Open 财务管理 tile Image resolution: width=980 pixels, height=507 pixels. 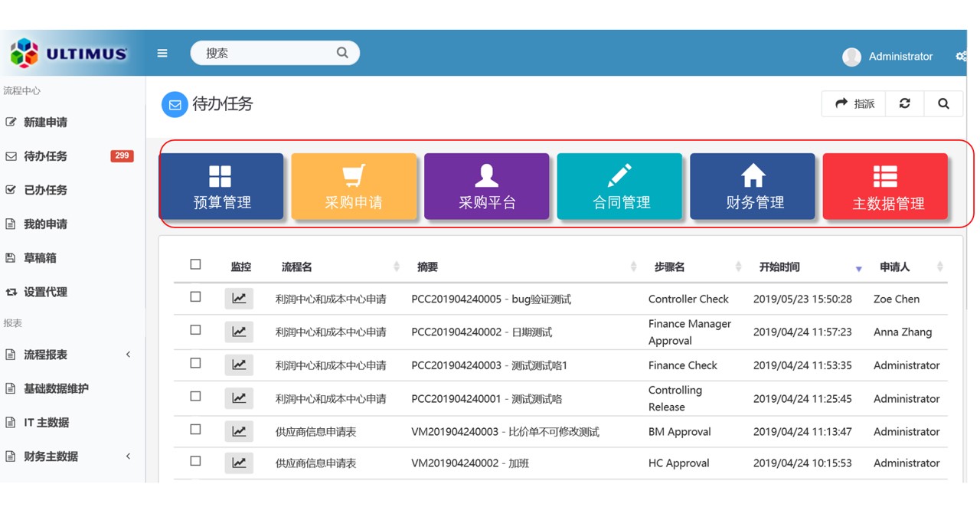pos(753,186)
